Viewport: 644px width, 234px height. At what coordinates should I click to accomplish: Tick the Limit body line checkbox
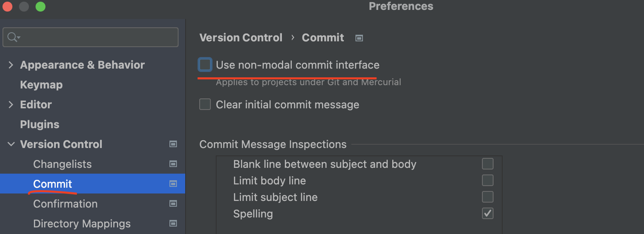(488, 180)
